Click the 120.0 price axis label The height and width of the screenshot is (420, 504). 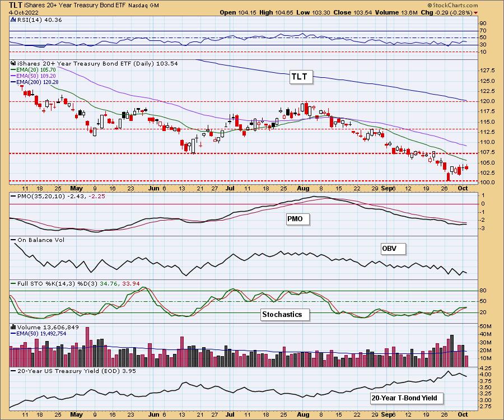tap(488, 101)
